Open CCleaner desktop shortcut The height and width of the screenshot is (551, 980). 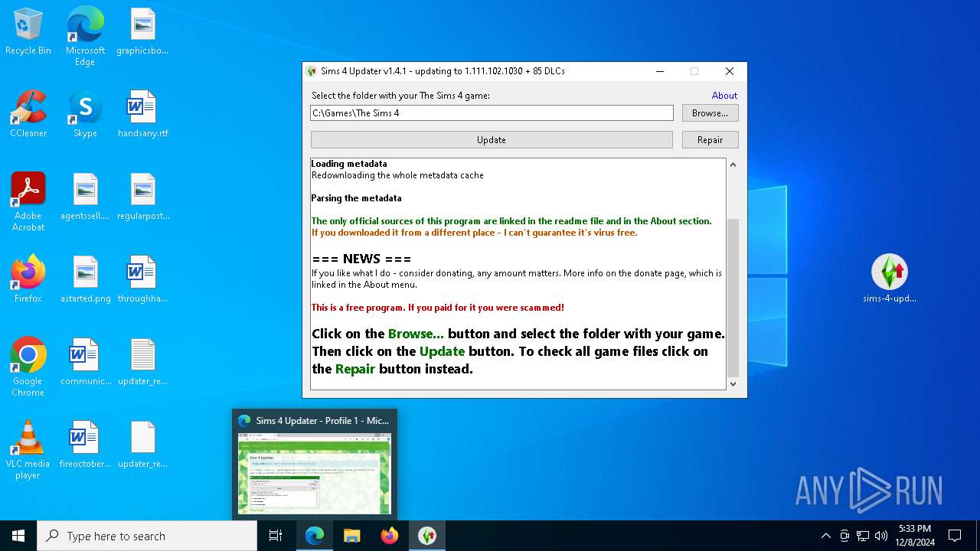pyautogui.click(x=28, y=114)
